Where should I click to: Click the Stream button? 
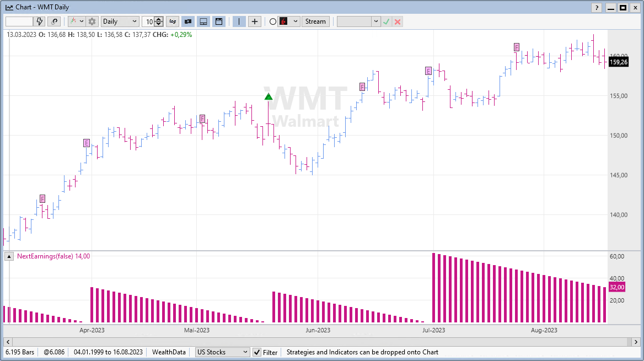coord(315,21)
